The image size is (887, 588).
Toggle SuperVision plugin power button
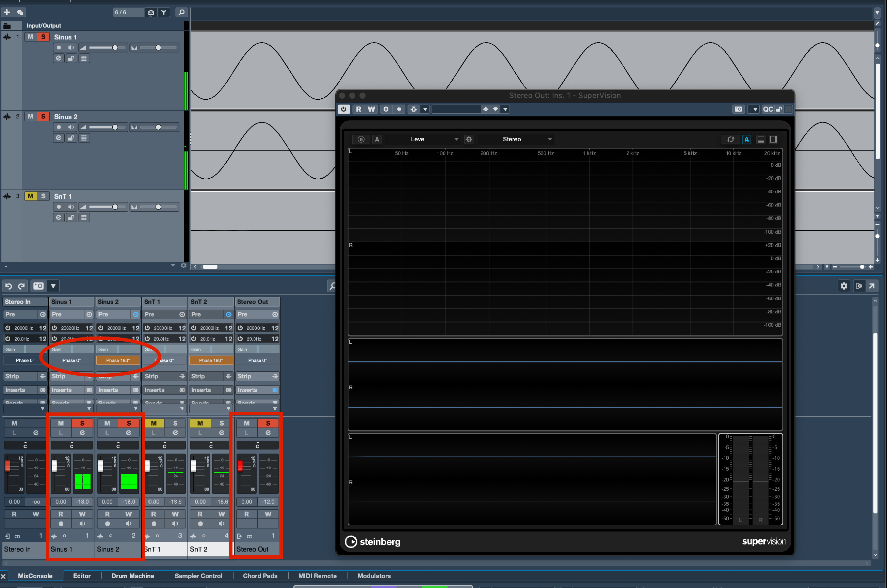point(343,109)
